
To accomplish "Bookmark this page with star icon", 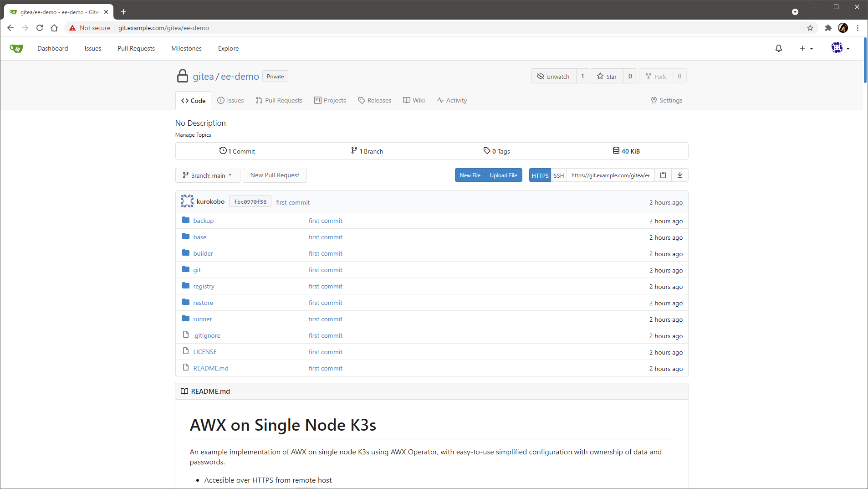I will pos(810,28).
